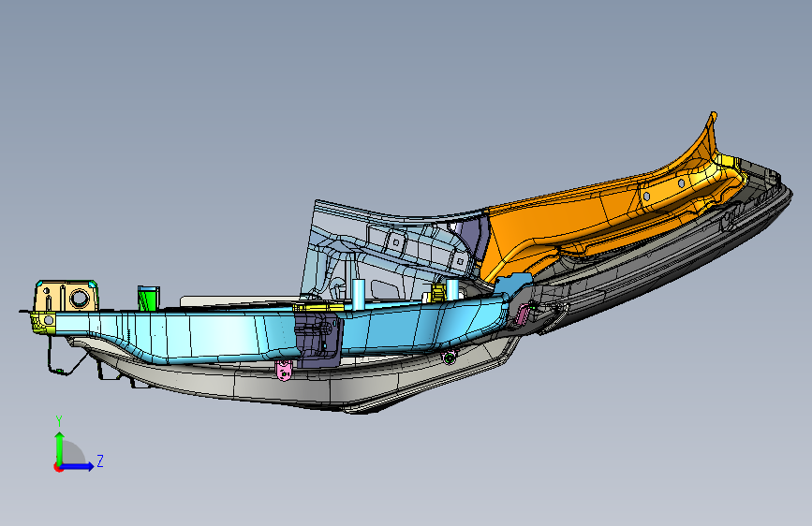Pick the yellow end bracket at rail tip

tap(42, 322)
